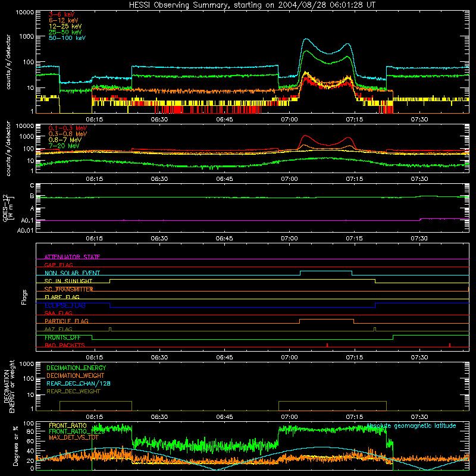The height and width of the screenshot is (476, 476).
Task: Click the SC_TRANSMITTER flag label
Action: click(69, 289)
